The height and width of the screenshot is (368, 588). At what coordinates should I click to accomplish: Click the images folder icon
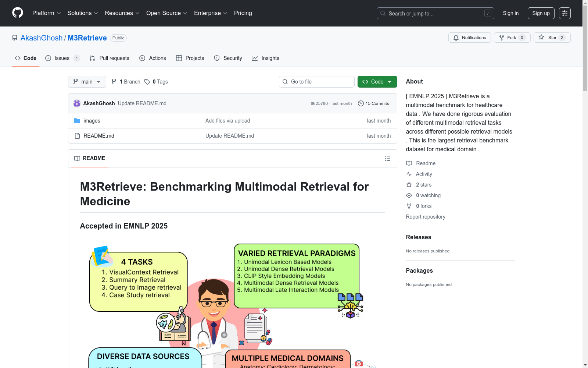77,121
